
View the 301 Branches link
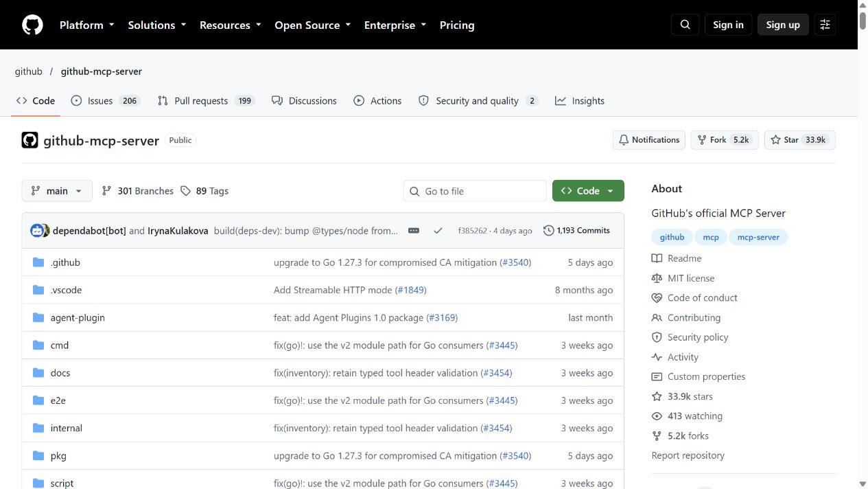(x=137, y=191)
